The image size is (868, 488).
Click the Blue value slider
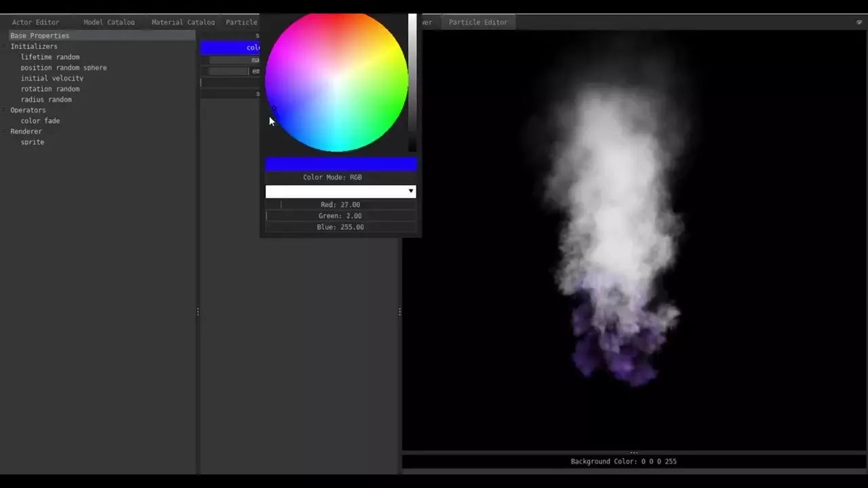tap(340, 227)
